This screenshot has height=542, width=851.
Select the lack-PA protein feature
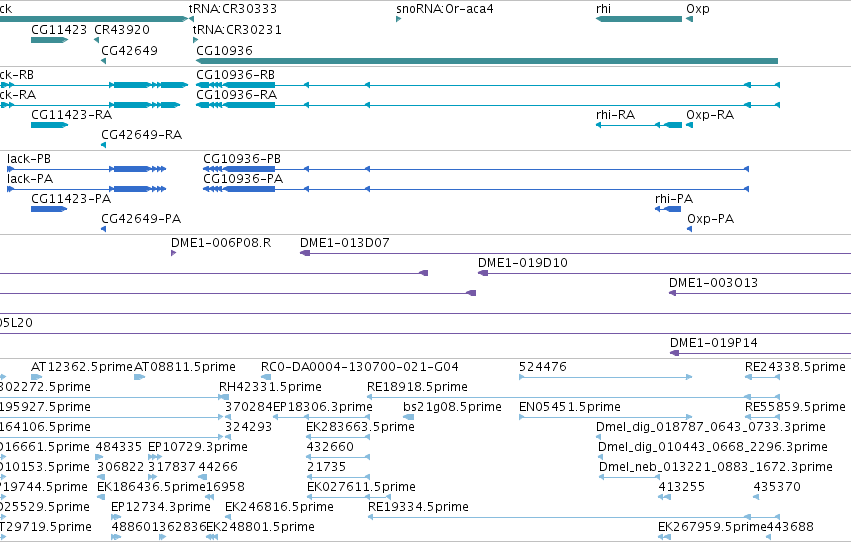point(86,189)
